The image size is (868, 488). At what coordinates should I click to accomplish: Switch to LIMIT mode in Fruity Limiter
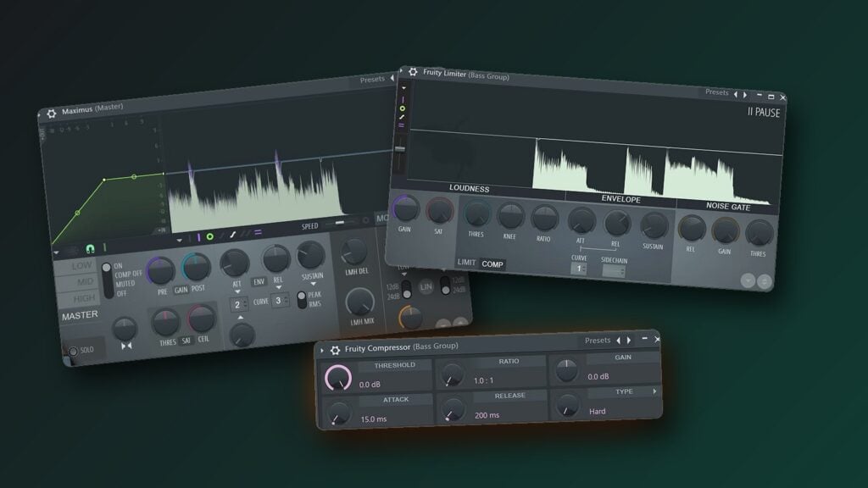click(467, 263)
